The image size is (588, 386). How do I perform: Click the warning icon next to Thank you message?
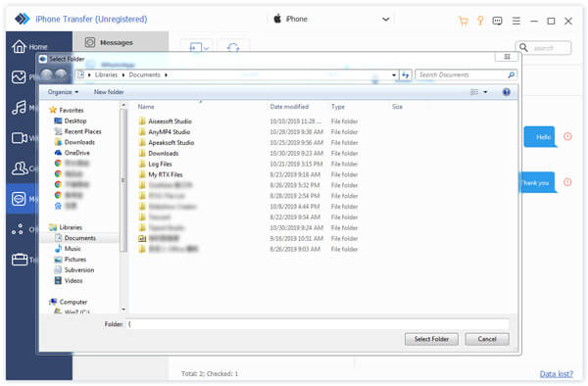click(567, 182)
